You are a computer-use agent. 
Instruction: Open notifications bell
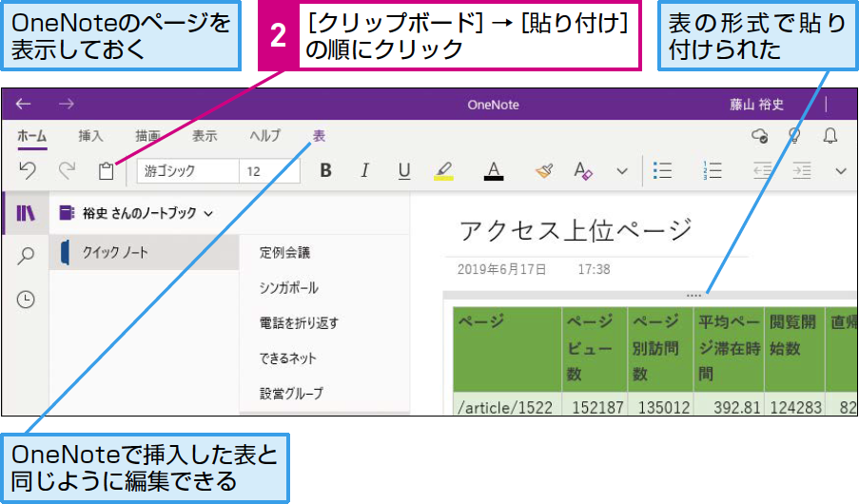click(830, 136)
